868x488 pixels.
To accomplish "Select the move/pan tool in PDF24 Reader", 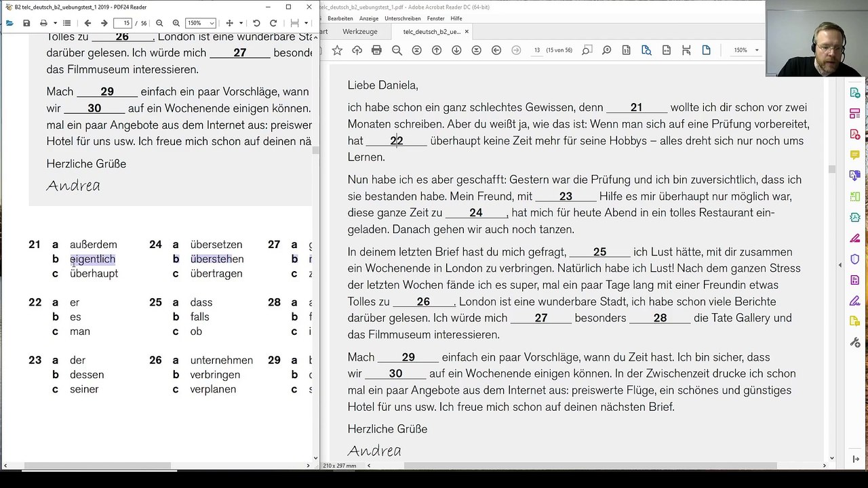I will pos(229,23).
